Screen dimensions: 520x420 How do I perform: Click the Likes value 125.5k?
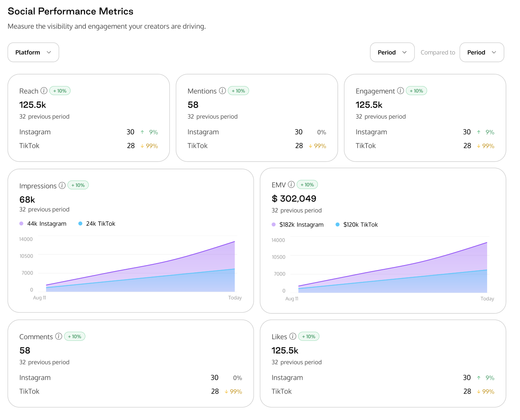click(285, 350)
